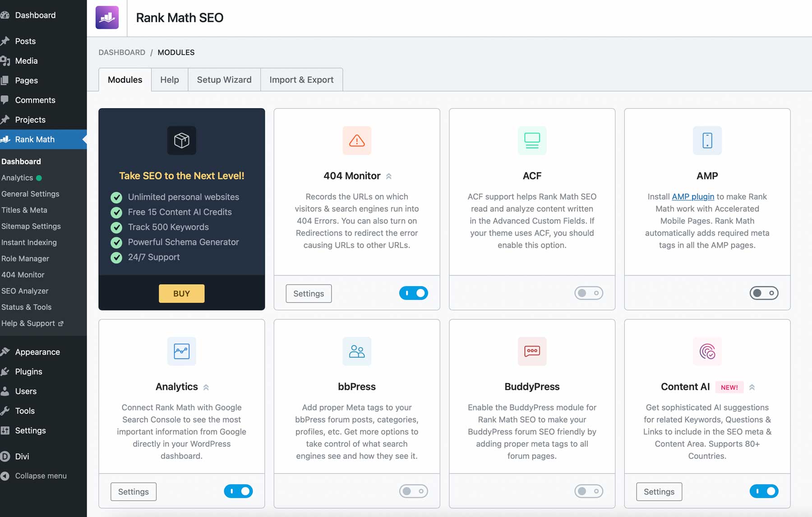Image resolution: width=812 pixels, height=517 pixels.
Task: Click the DASHBOARD breadcrumb
Action: pos(122,52)
